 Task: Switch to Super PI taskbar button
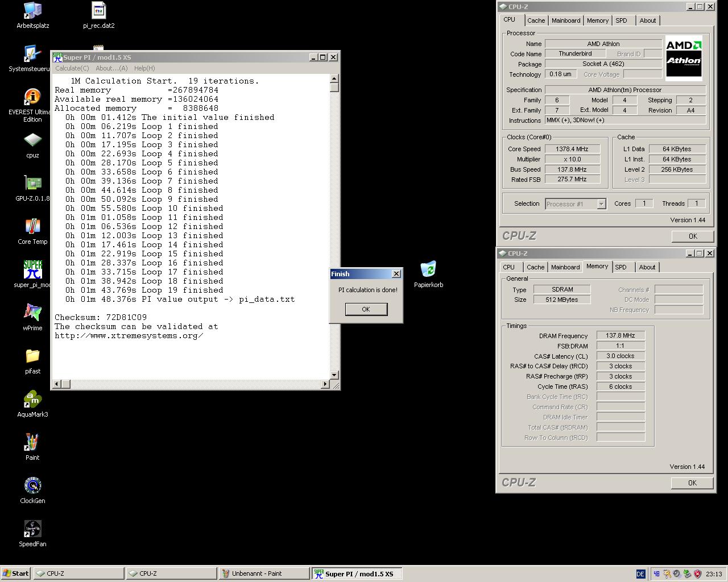357,573
